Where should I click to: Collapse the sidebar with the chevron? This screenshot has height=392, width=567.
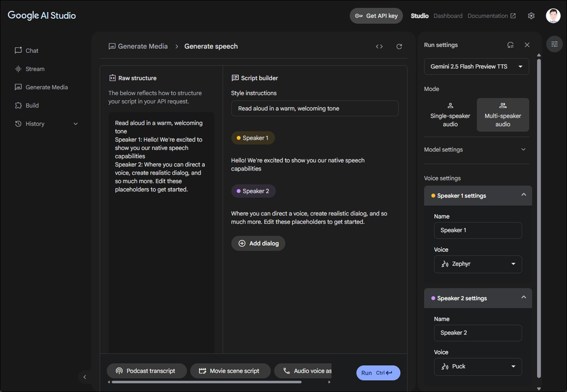[85, 377]
